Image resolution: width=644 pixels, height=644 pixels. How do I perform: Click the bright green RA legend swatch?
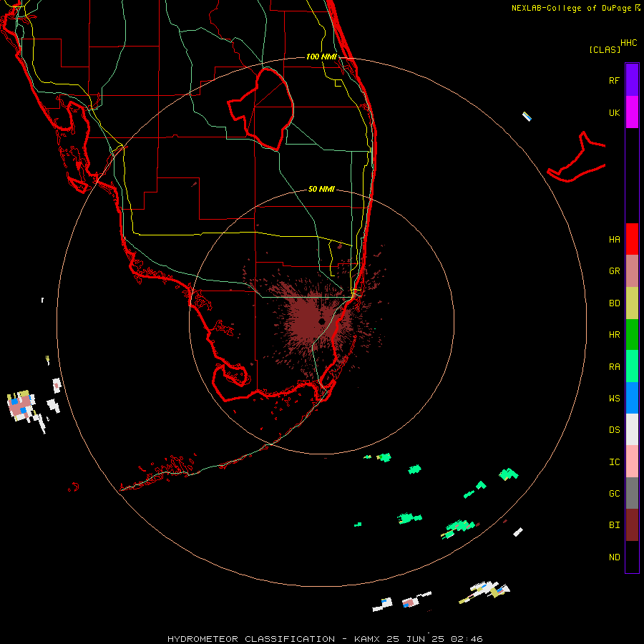click(x=632, y=366)
